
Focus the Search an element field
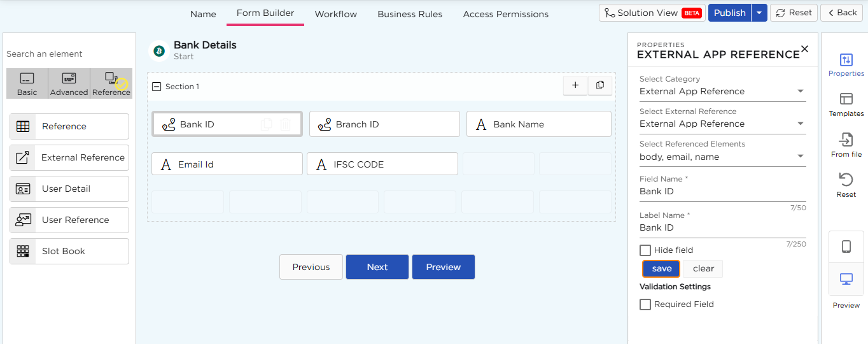pos(69,54)
